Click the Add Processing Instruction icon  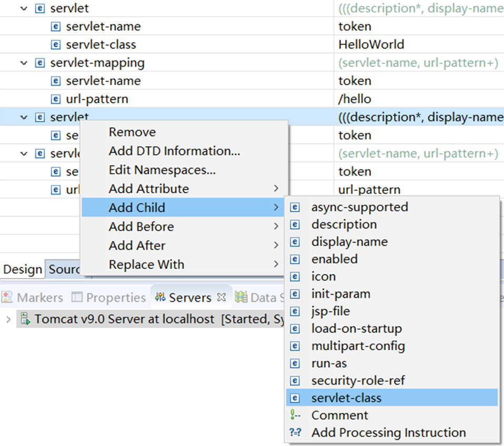click(x=296, y=432)
